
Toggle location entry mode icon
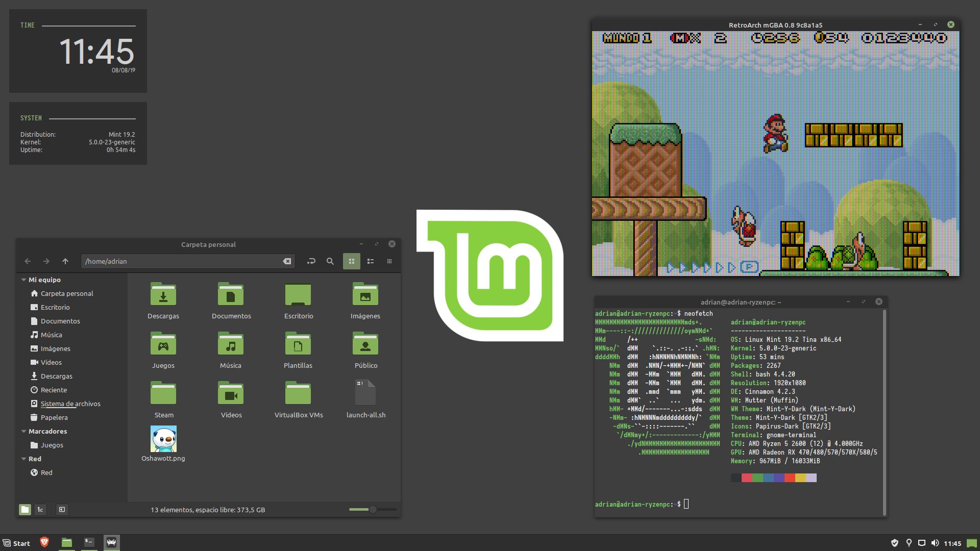(x=311, y=261)
